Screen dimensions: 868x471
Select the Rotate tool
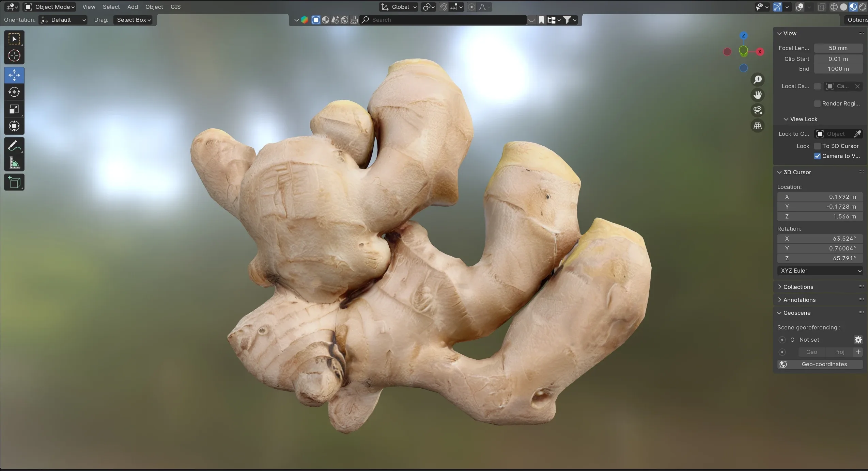click(14, 92)
